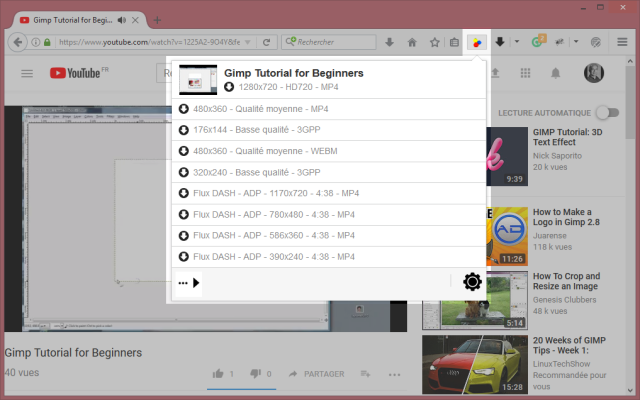Open the Firefox downloads arrow
640x400 pixels.
point(389,42)
